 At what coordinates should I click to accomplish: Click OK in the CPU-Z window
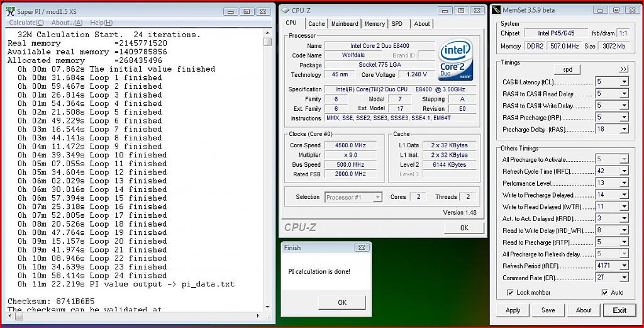[464, 228]
